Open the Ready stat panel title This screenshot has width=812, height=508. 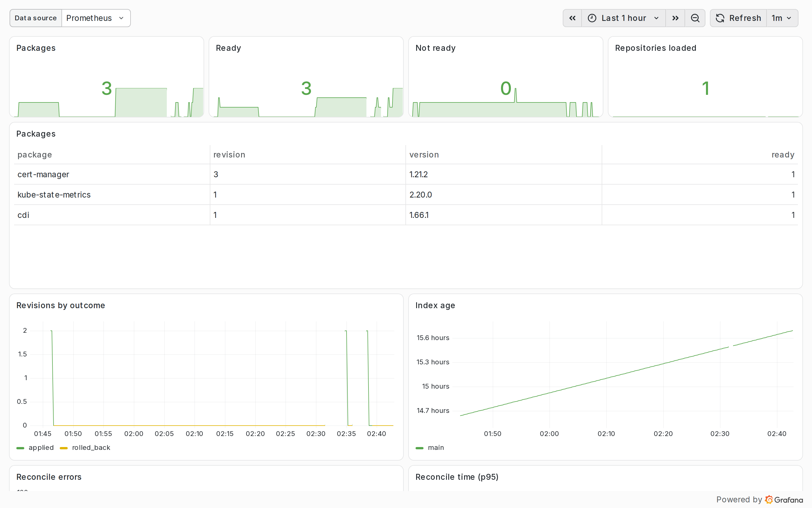pyautogui.click(x=228, y=48)
